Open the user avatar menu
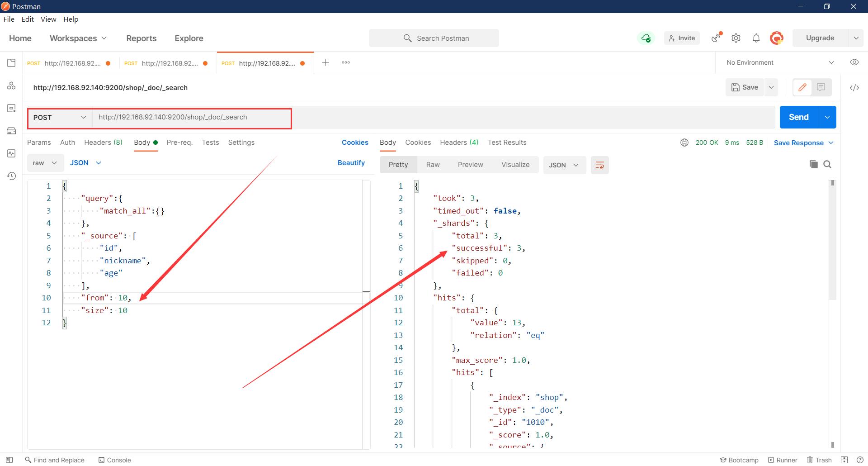868x466 pixels. [x=777, y=38]
